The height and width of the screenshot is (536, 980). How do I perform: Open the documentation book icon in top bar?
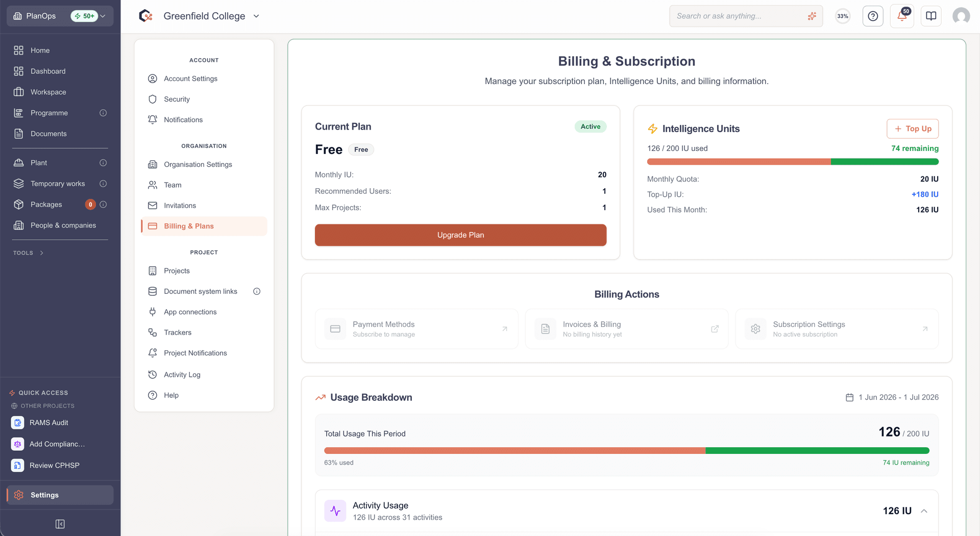point(931,16)
